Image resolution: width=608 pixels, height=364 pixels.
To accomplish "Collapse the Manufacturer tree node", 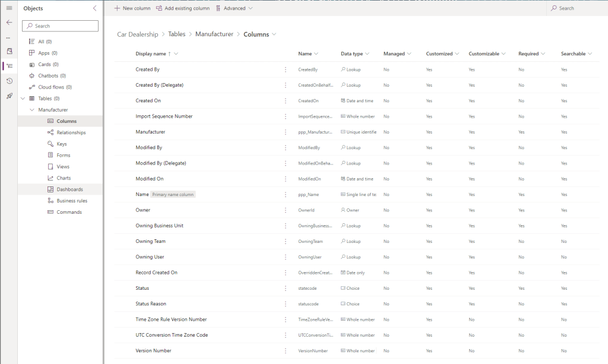I will click(31, 110).
